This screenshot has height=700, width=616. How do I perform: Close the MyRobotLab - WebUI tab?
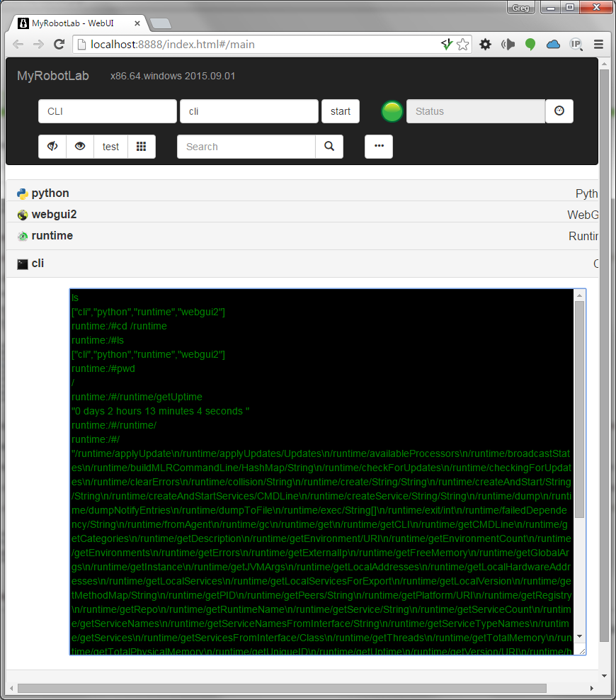[137, 23]
